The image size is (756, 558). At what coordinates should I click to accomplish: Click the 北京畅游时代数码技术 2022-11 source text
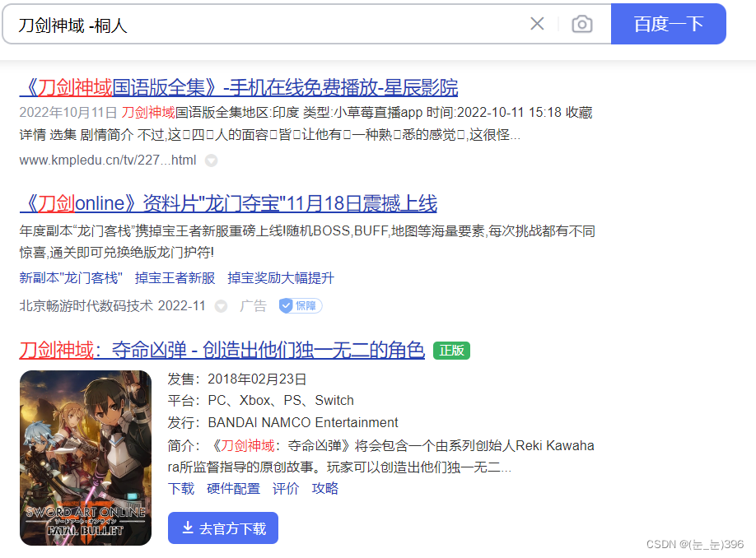click(112, 305)
